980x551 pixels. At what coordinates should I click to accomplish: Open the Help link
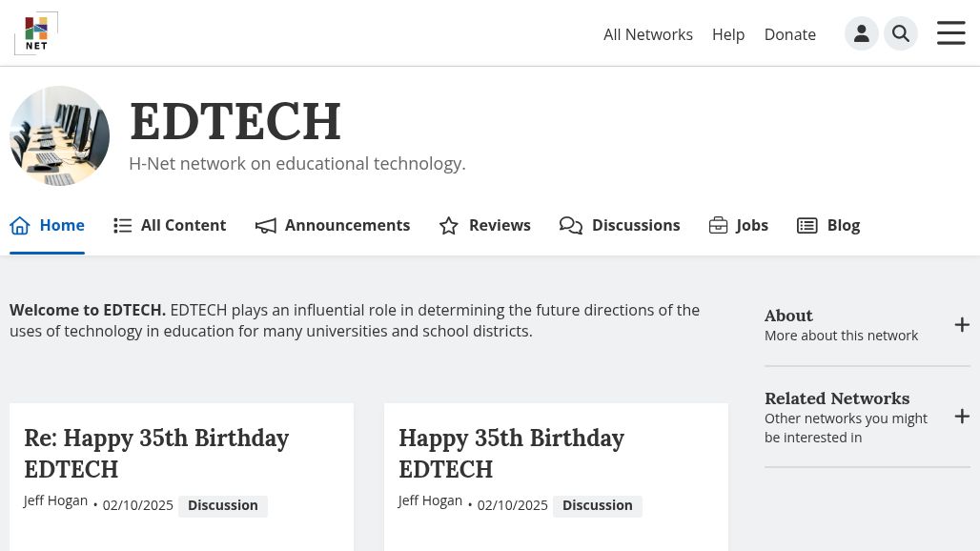[728, 34]
